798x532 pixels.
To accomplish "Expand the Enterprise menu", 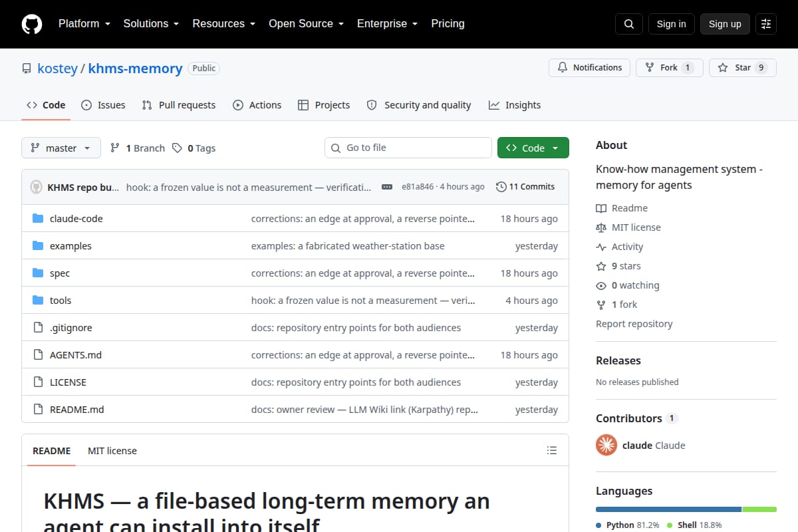I will 387,24.
